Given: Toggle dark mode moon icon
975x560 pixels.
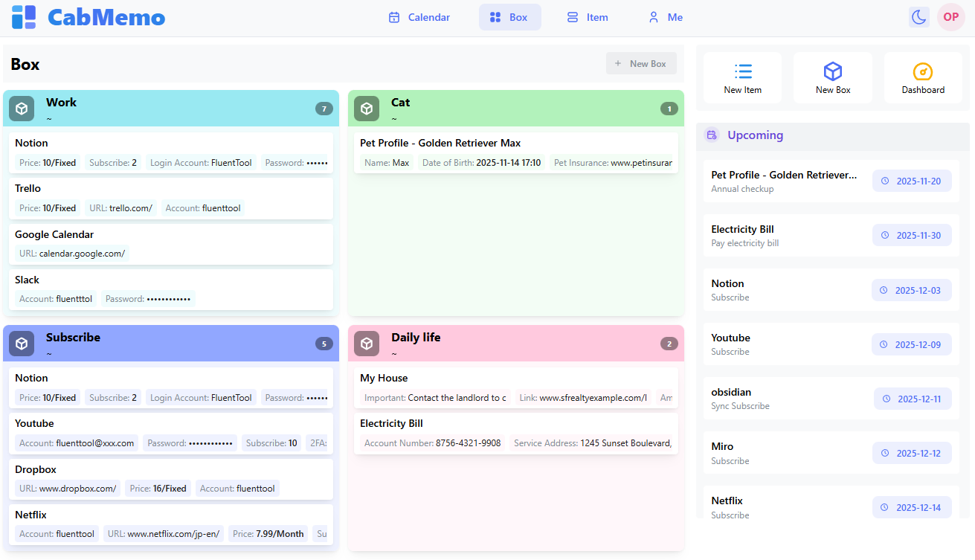Looking at the screenshot, I should click(919, 17).
